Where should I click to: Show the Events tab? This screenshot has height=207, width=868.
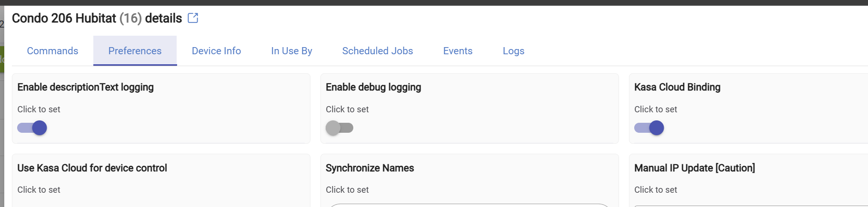458,51
